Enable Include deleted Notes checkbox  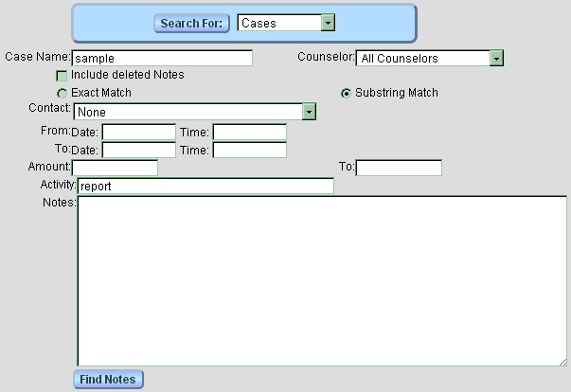(x=62, y=75)
